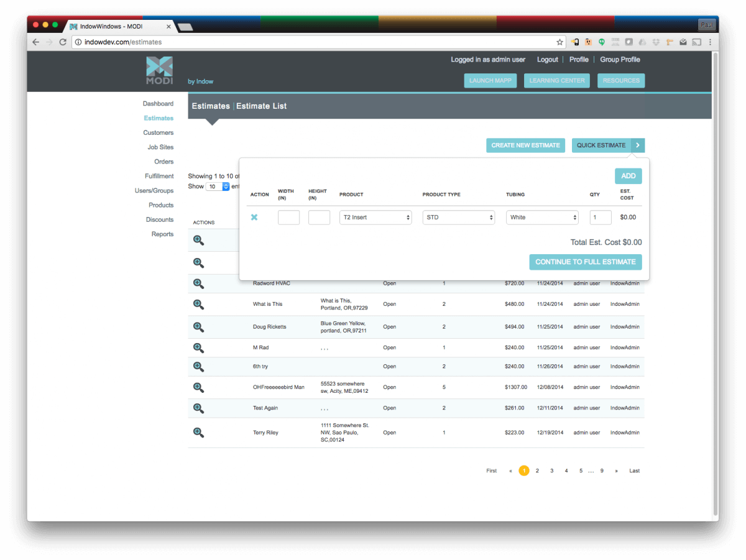Click magnifier icon for OHFreeeeeebird Man row
Screen dimensions: 746x560
(198, 387)
